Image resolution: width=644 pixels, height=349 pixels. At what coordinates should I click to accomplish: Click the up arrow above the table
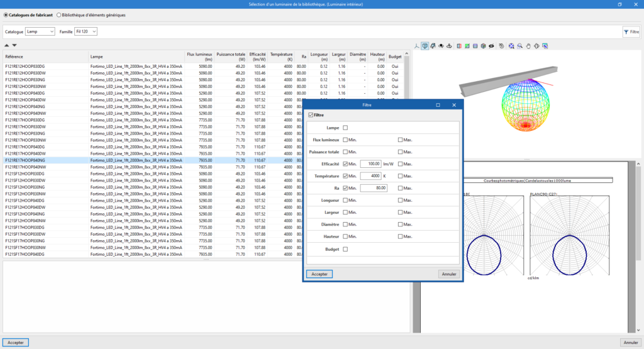pos(7,45)
